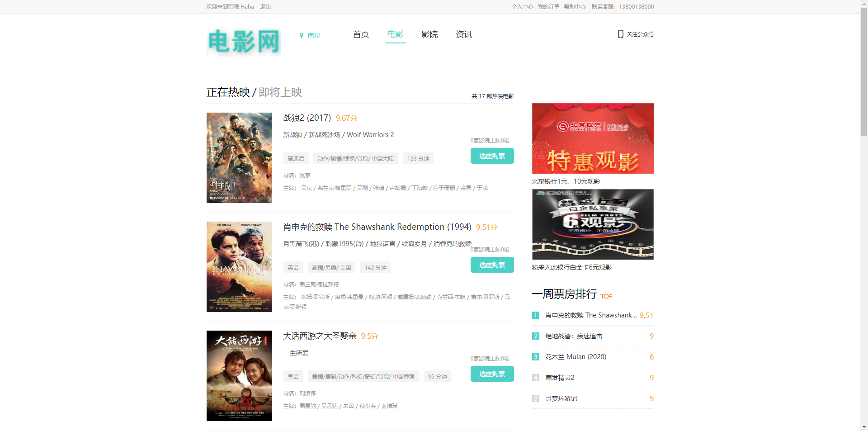Click the 南京 city selector
The image size is (868, 431).
(314, 35)
